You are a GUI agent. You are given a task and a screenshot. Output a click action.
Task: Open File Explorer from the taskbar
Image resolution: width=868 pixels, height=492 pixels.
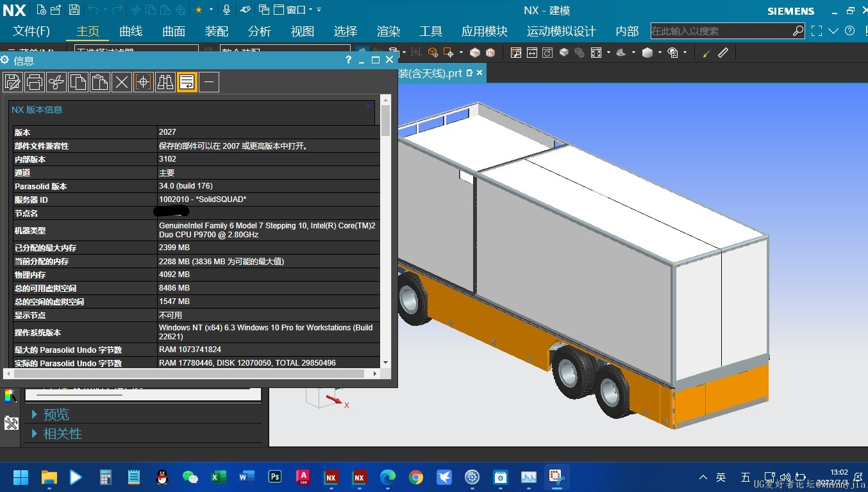(49, 477)
